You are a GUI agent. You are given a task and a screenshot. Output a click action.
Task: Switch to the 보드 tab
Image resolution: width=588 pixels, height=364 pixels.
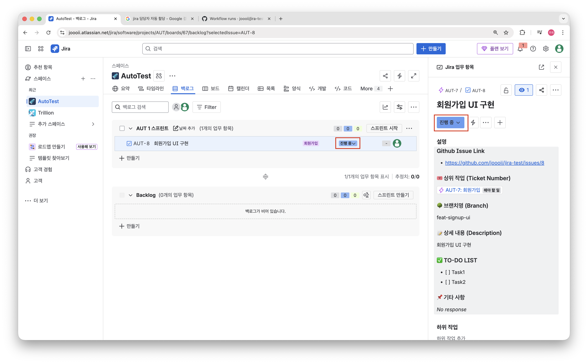211,89
